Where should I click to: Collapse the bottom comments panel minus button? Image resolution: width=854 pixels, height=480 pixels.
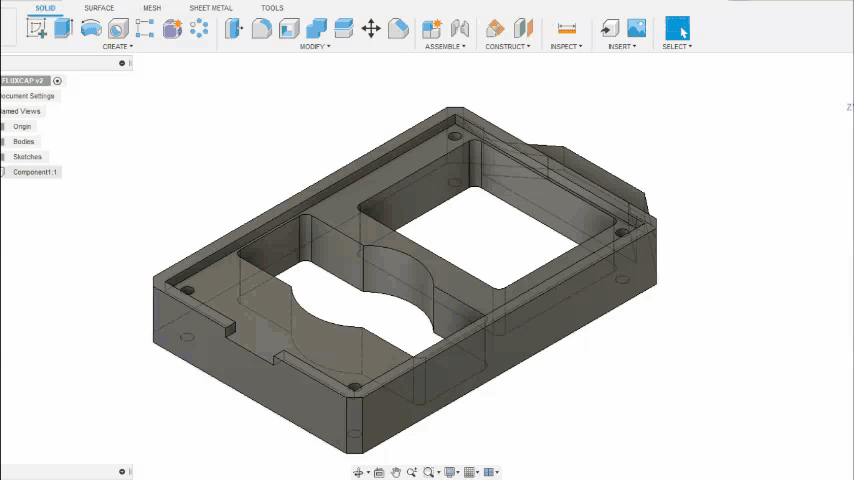coord(122,472)
